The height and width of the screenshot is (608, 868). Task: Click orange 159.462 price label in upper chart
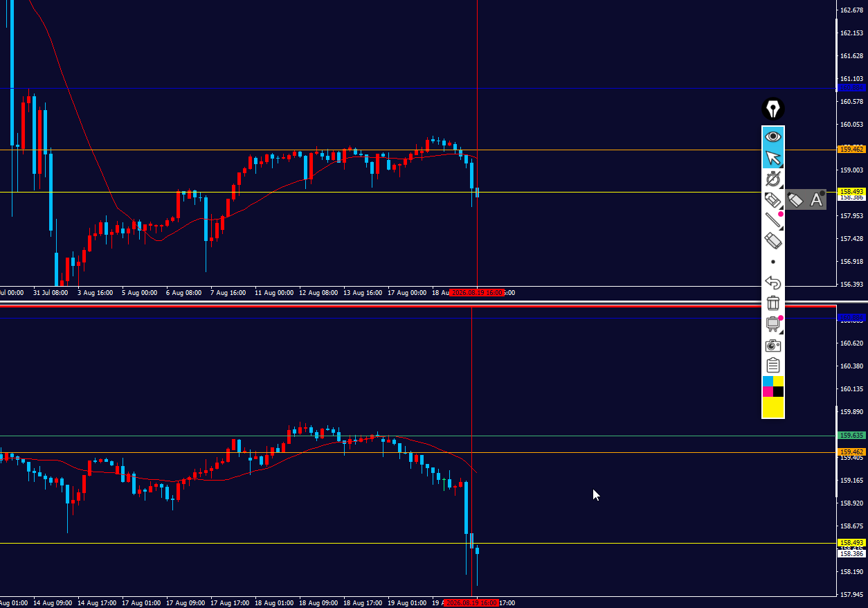point(851,149)
